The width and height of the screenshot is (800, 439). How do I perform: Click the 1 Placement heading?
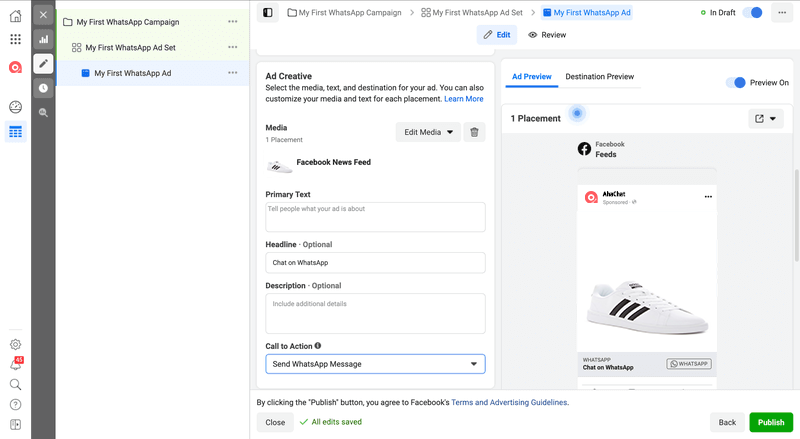click(535, 118)
